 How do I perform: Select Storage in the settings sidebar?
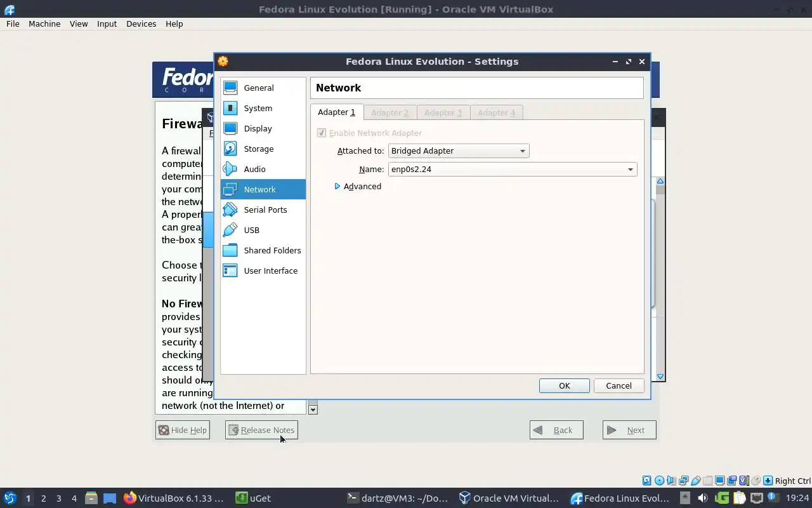[263, 149]
